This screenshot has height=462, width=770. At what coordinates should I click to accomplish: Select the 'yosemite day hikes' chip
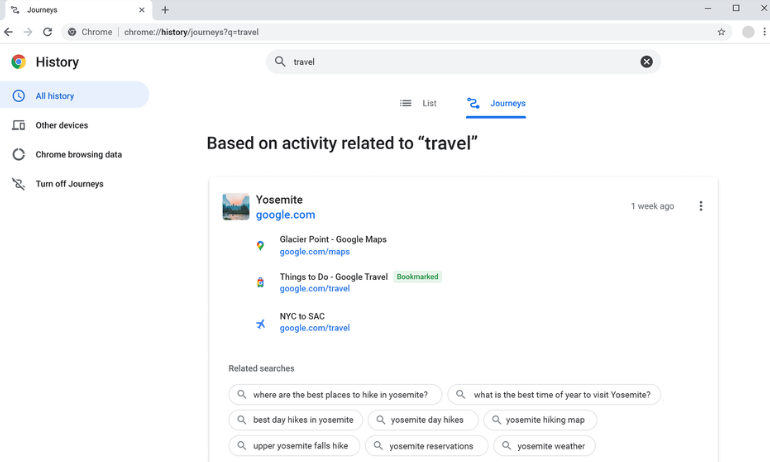point(423,420)
